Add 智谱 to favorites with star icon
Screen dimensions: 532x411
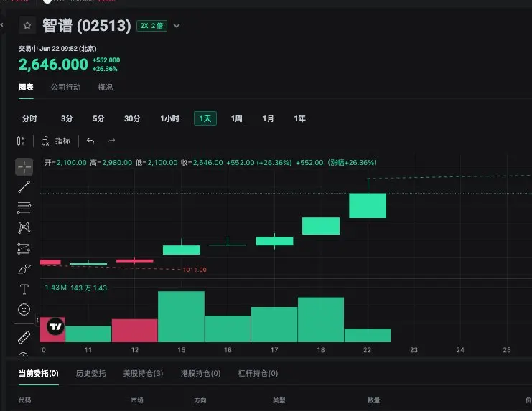(27, 25)
